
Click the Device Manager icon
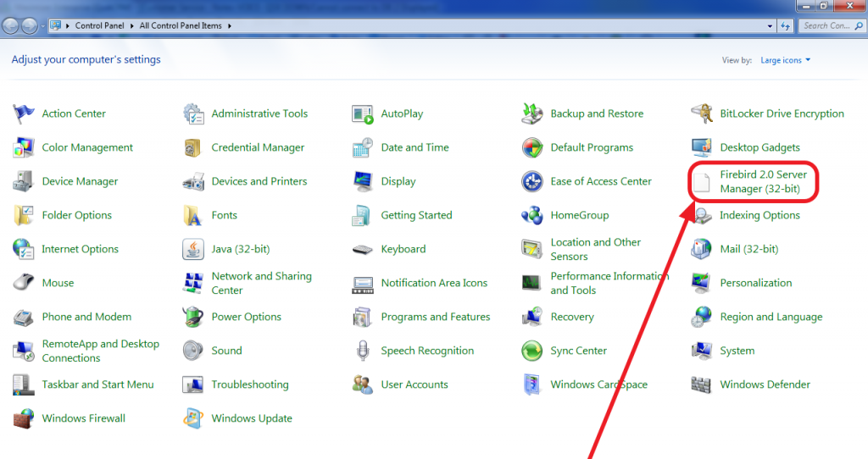point(23,181)
